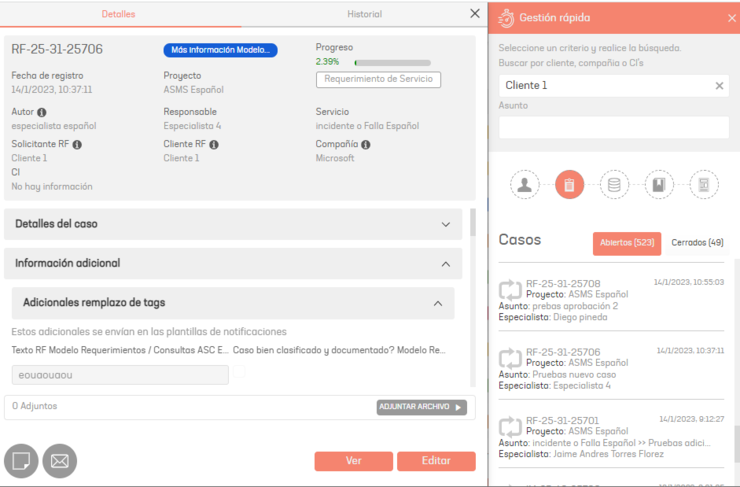Open the book knowledge step icon
Screen dimensions: 740x487
659,185
